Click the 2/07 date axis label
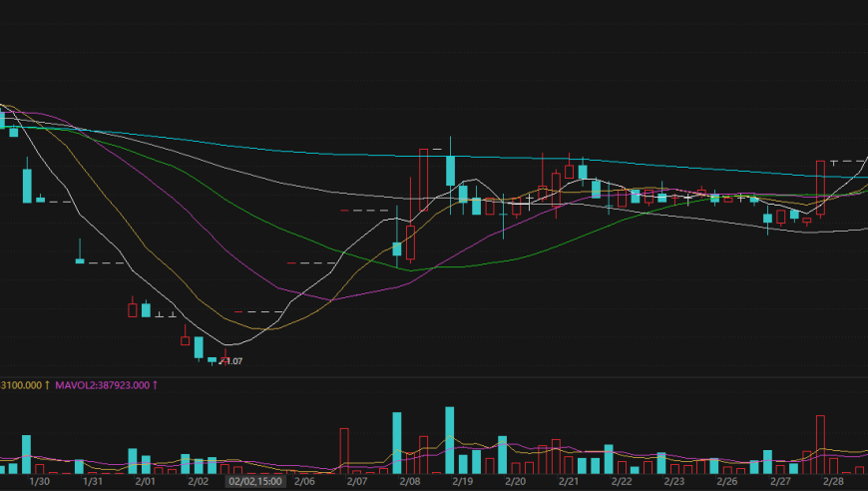The image size is (868, 491). [x=357, y=481]
